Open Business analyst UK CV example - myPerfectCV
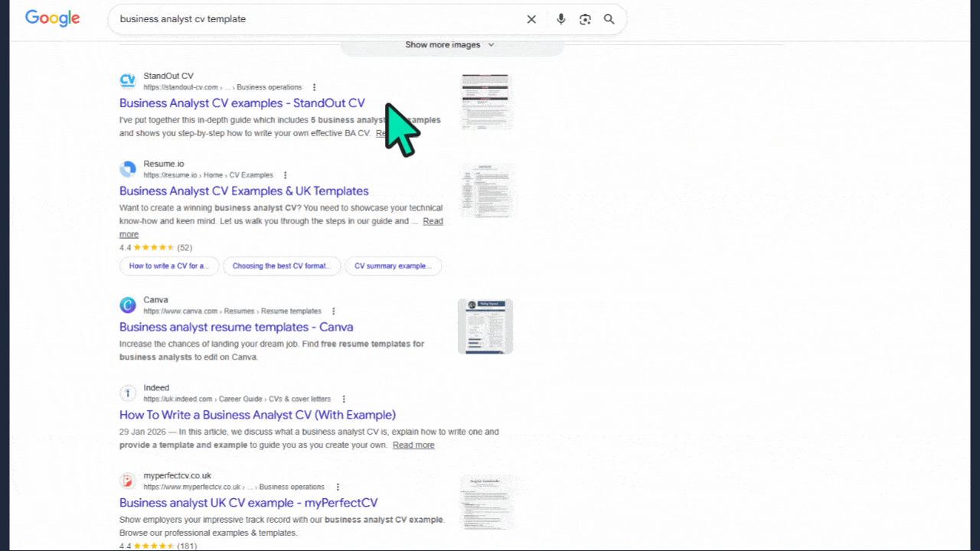 tap(248, 504)
